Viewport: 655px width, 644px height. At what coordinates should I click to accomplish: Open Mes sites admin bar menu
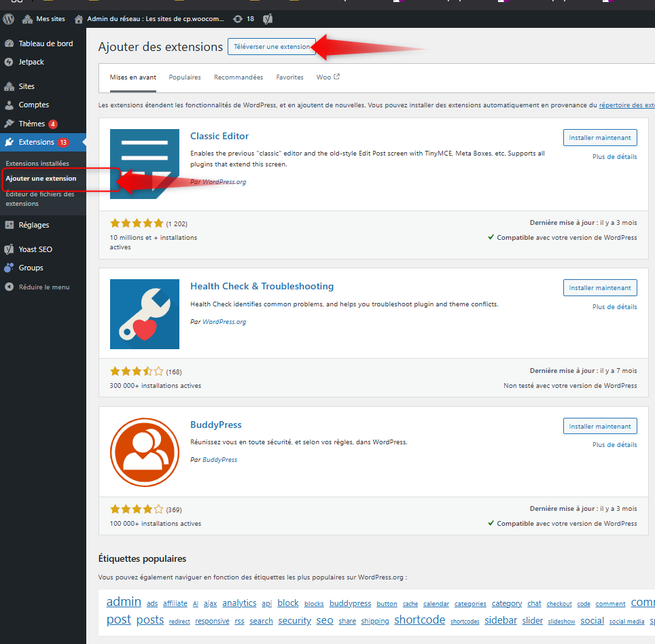44,19
